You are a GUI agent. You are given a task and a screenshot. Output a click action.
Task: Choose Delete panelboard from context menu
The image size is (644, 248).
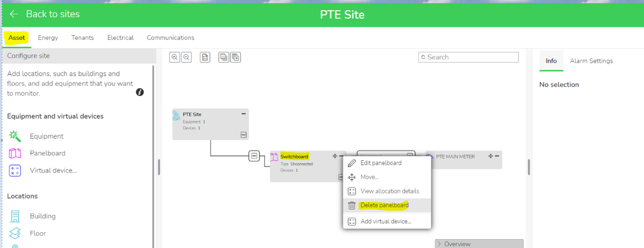click(387, 205)
